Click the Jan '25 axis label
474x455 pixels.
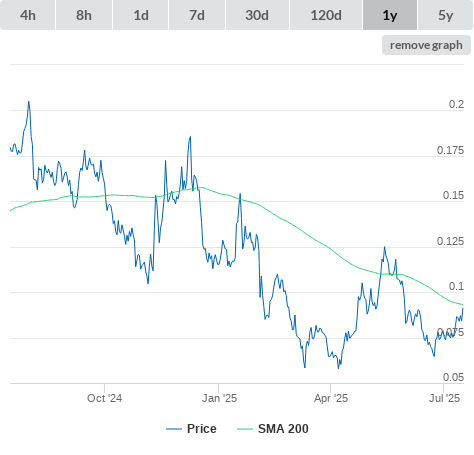[x=219, y=398]
